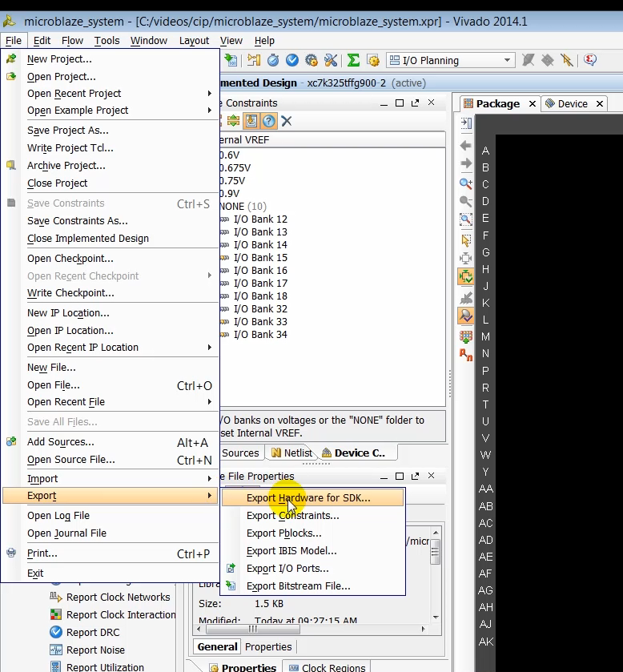Click the green Sigma report icon in toolbar
This screenshot has width=623, height=672.
pyautogui.click(x=353, y=60)
